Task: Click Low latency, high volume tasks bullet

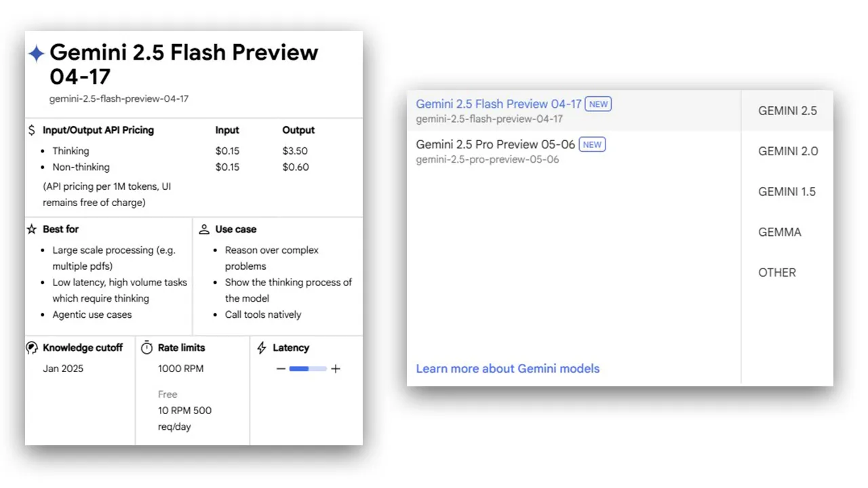Action: (120, 291)
